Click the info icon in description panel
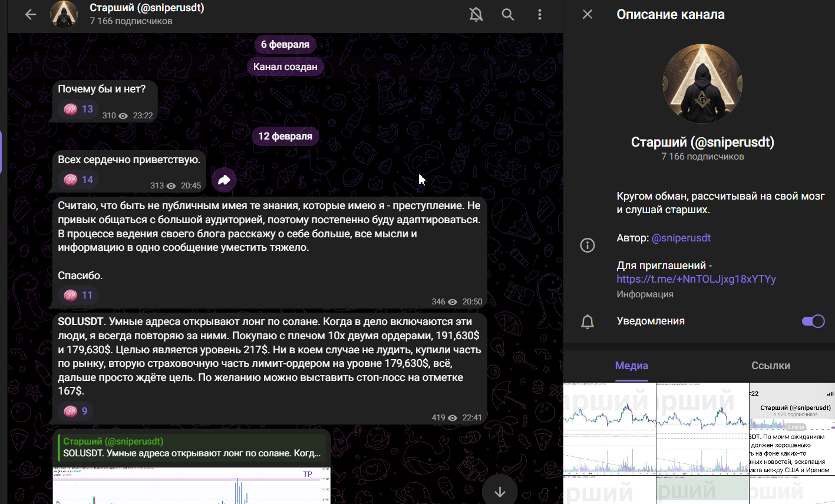This screenshot has height=504, width=835. [588, 245]
